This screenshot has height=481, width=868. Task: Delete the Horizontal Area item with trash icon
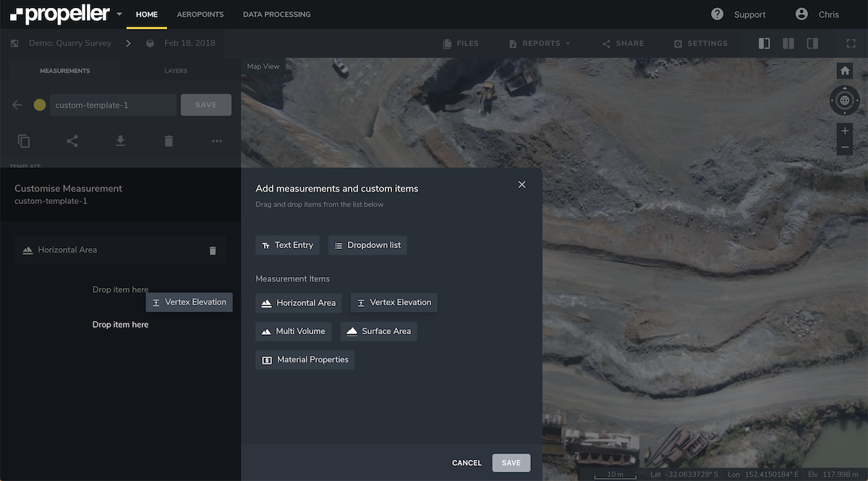click(213, 250)
